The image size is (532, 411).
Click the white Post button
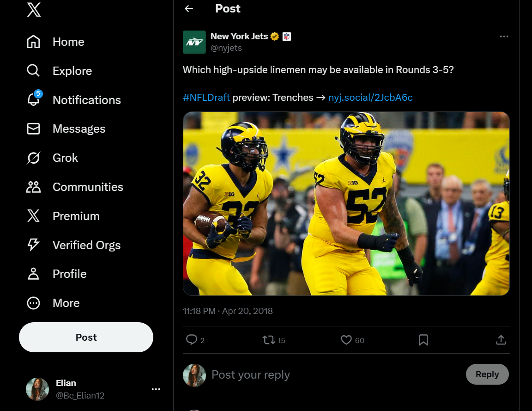click(86, 337)
